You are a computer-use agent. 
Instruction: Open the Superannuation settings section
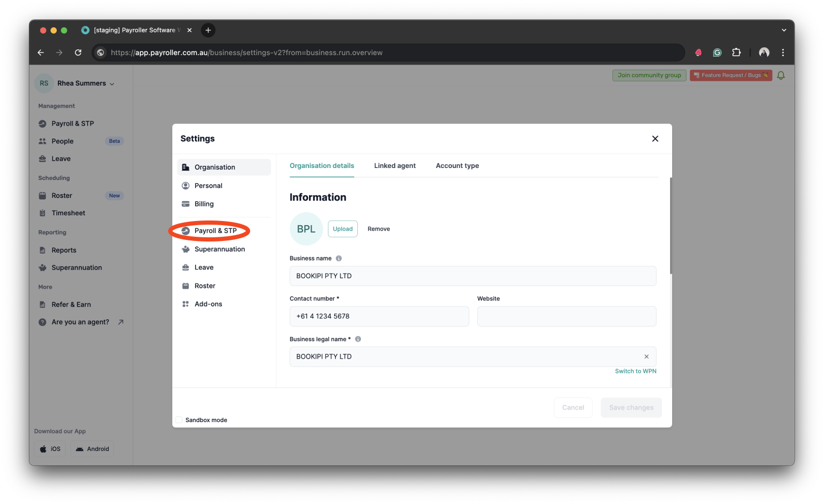pyautogui.click(x=219, y=249)
